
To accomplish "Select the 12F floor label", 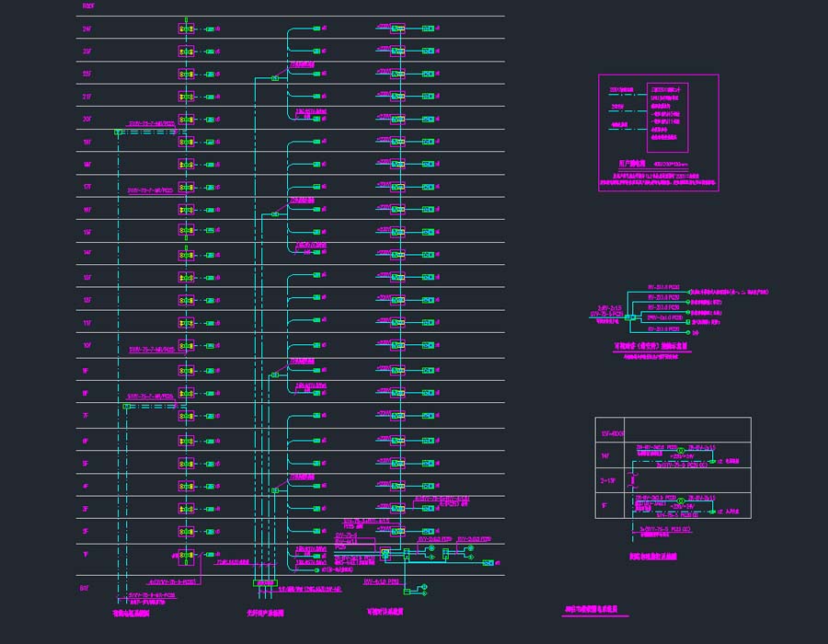I will point(86,300).
